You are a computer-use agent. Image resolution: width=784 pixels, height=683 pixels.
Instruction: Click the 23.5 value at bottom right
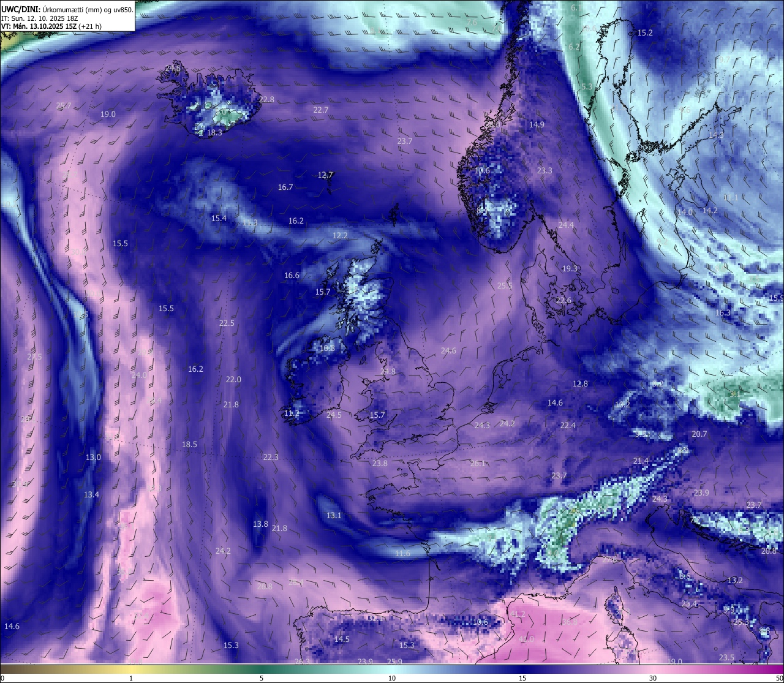(x=726, y=657)
